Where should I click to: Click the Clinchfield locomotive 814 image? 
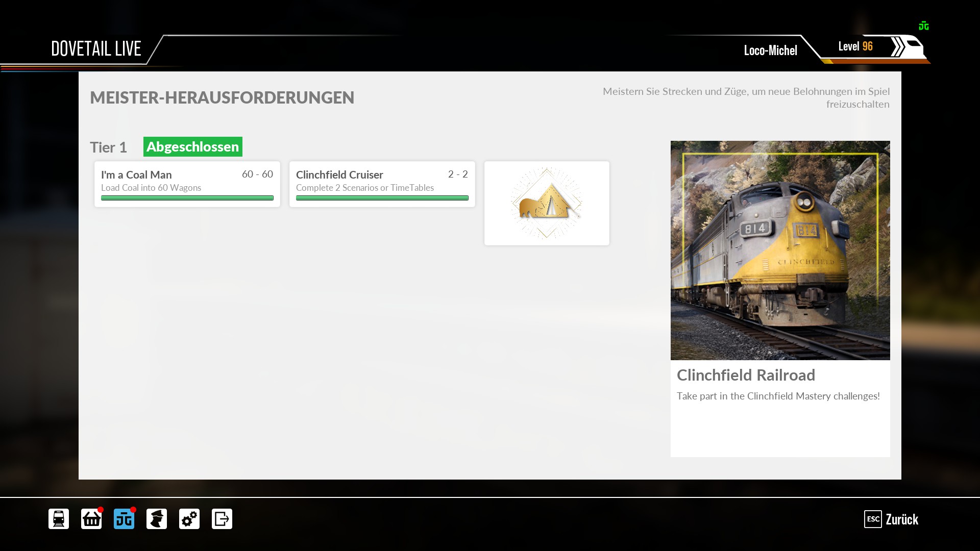780,250
